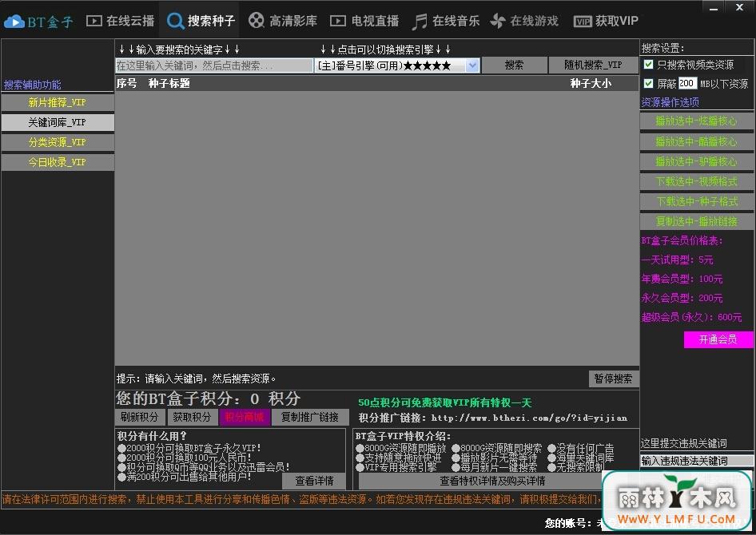Click 复制选中-播放链接 button
The height and width of the screenshot is (535, 756).
[x=696, y=221]
